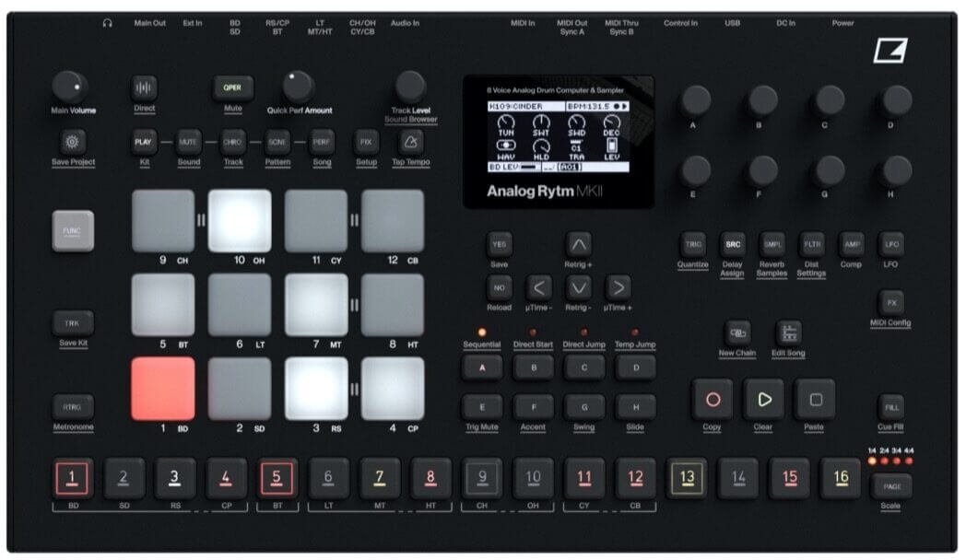Select the SCNE Pattern mode button
The width and height of the screenshot is (966, 560).
(x=277, y=142)
